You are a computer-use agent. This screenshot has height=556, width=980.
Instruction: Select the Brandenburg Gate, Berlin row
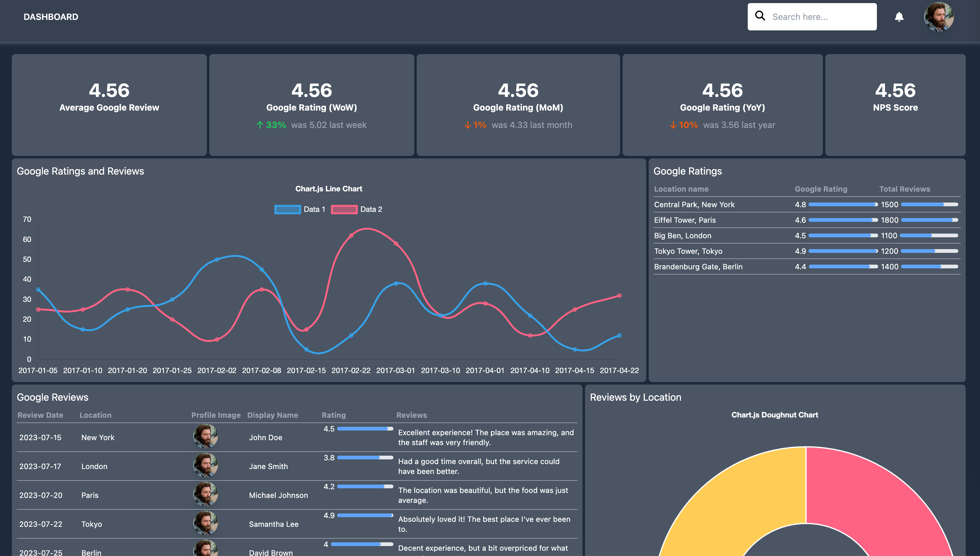click(807, 267)
